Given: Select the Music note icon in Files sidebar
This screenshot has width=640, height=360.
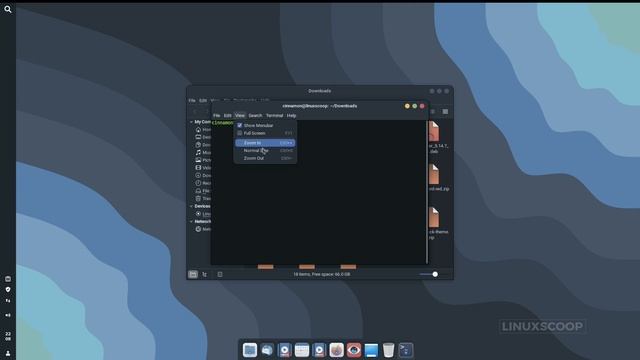Looking at the screenshot, I should click(198, 152).
